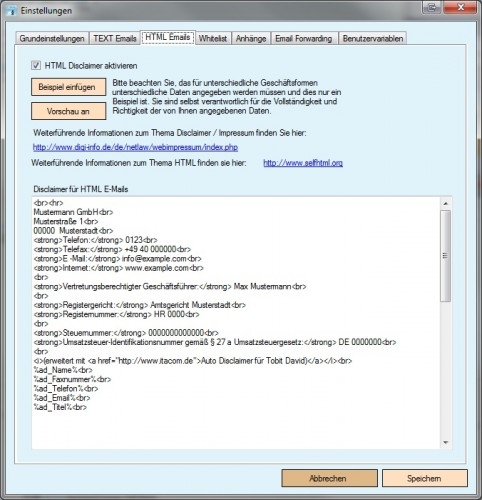The width and height of the screenshot is (482, 500).
Task: Click the restore window icon in title bar
Action: click(432, 7)
